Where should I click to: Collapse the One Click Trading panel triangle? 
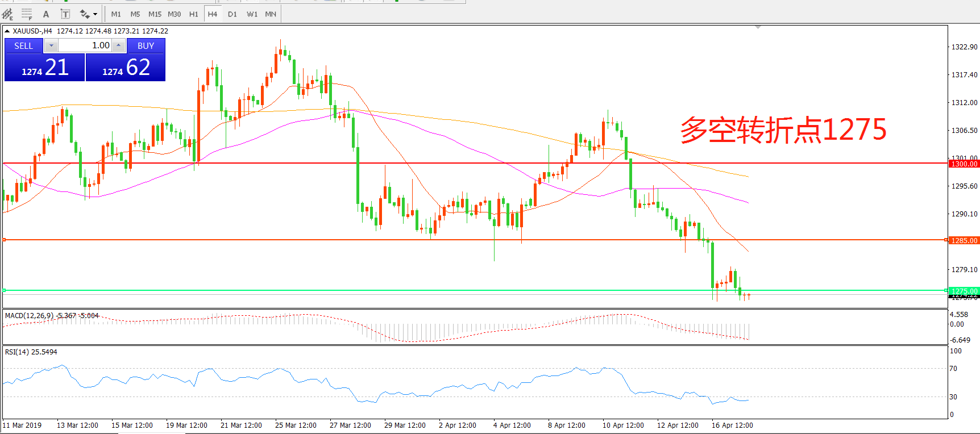click(x=7, y=31)
